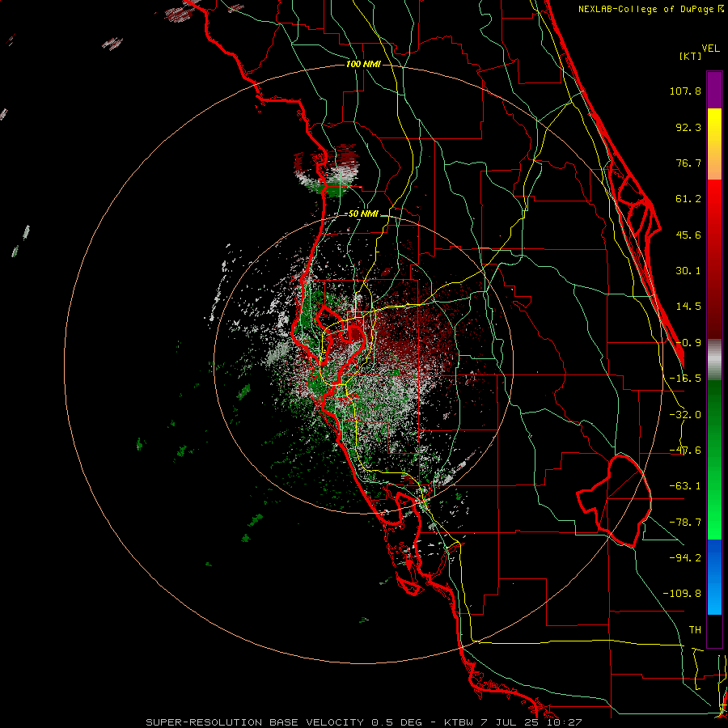Click the 92.3 value on the velocity scale

(x=688, y=127)
